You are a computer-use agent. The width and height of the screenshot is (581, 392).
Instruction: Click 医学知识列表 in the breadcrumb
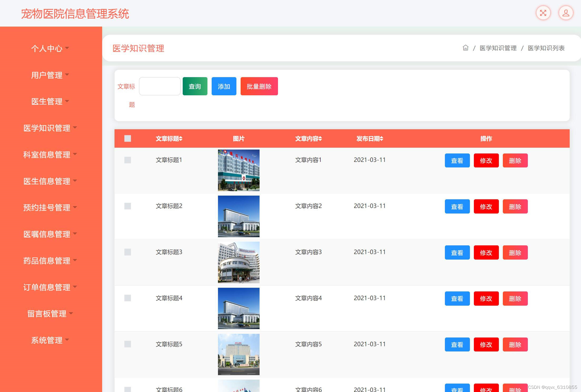pyautogui.click(x=546, y=48)
